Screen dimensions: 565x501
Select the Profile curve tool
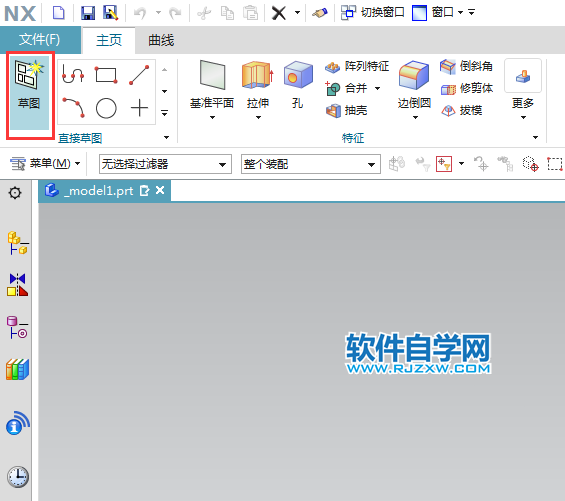(x=73, y=74)
